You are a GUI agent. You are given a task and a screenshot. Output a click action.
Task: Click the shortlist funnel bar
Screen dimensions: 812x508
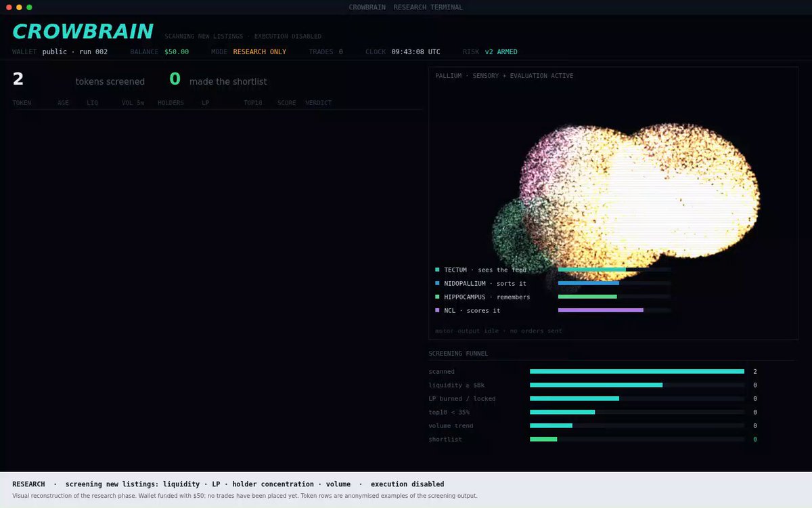point(637,439)
